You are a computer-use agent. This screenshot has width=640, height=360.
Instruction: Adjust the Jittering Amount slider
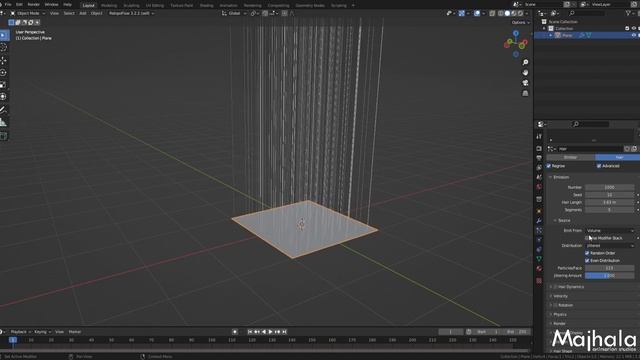coord(609,276)
